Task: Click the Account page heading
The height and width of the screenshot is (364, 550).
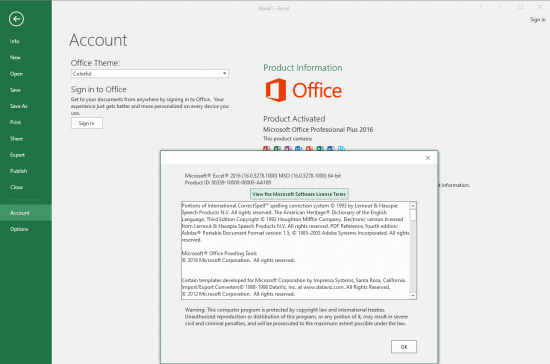Action: (x=98, y=40)
